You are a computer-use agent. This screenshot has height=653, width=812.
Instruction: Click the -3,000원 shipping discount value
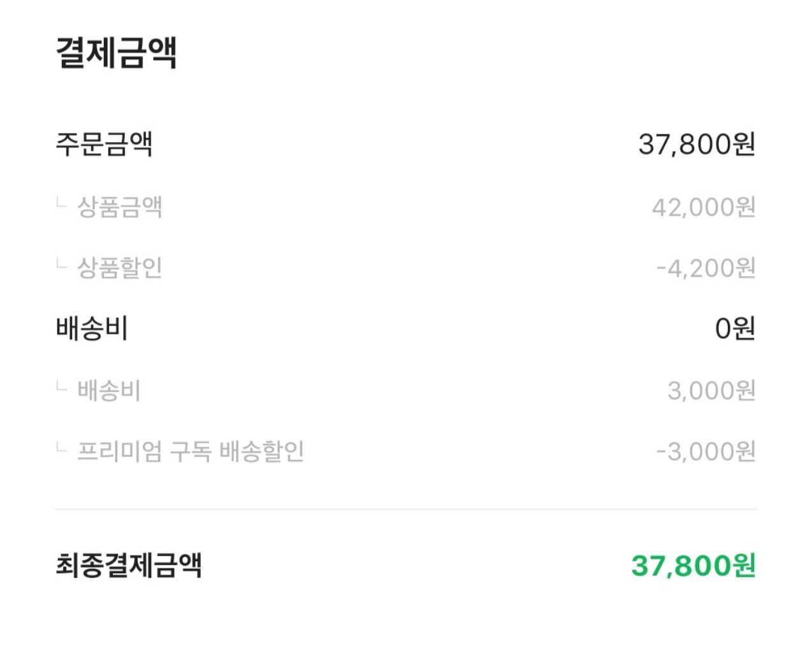click(x=706, y=451)
